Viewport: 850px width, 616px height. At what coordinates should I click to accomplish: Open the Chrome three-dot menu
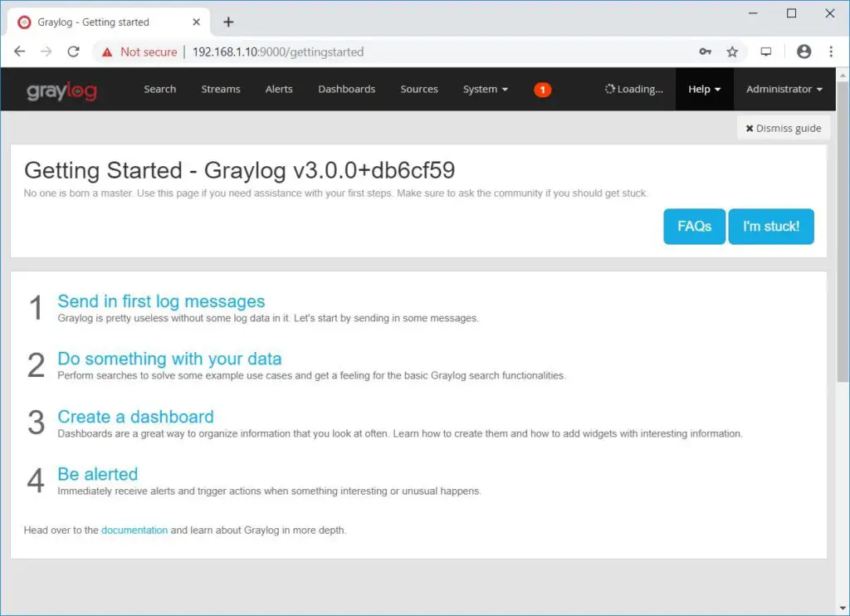click(831, 51)
